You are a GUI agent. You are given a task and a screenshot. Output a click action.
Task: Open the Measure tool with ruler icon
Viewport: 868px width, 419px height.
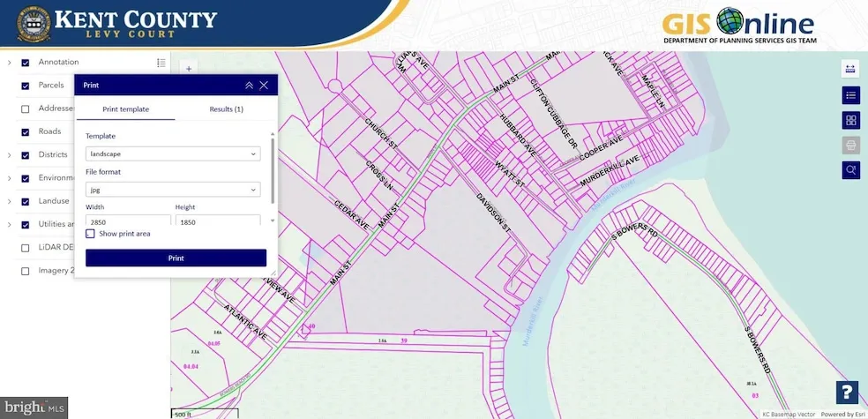850,69
